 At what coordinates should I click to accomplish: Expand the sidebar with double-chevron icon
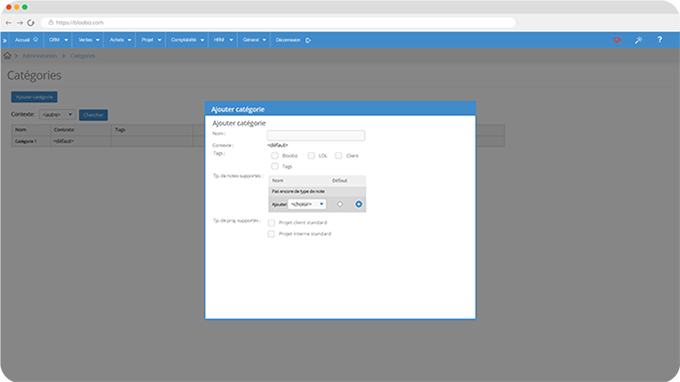[5, 40]
